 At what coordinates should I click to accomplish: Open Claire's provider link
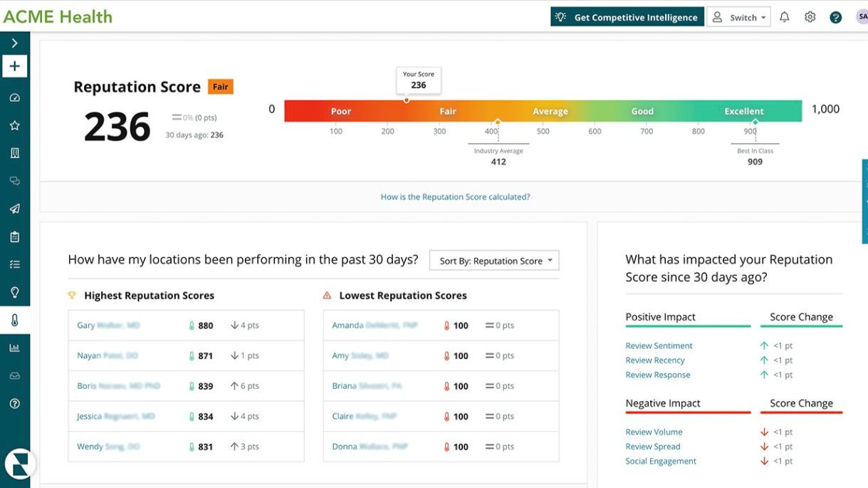click(x=365, y=416)
